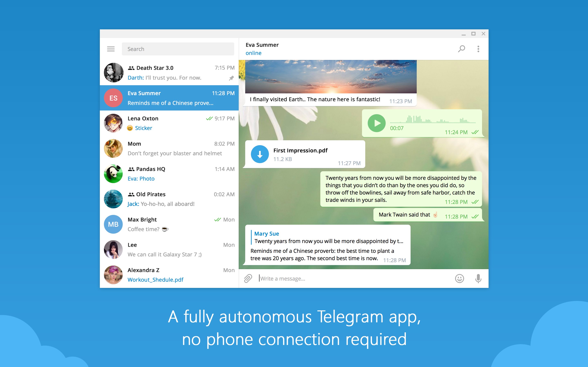Click the emoji smiley face icon
Viewport: 588px width, 367px height.
[459, 278]
